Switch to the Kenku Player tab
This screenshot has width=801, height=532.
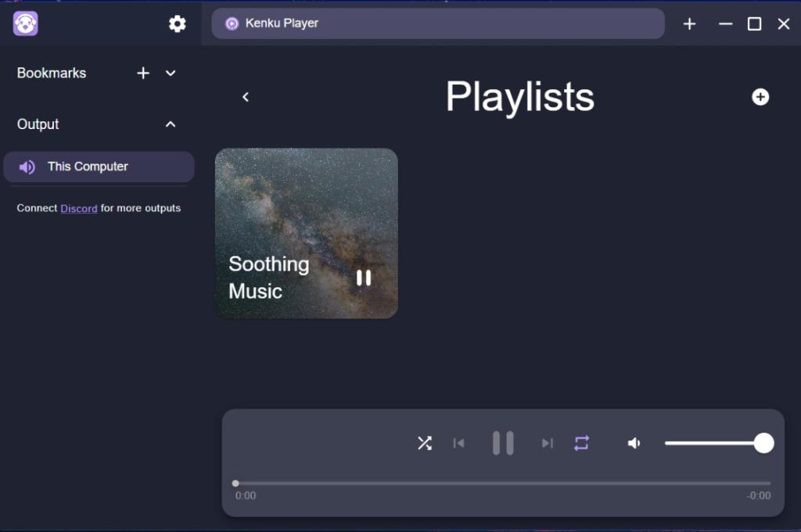coord(438,23)
